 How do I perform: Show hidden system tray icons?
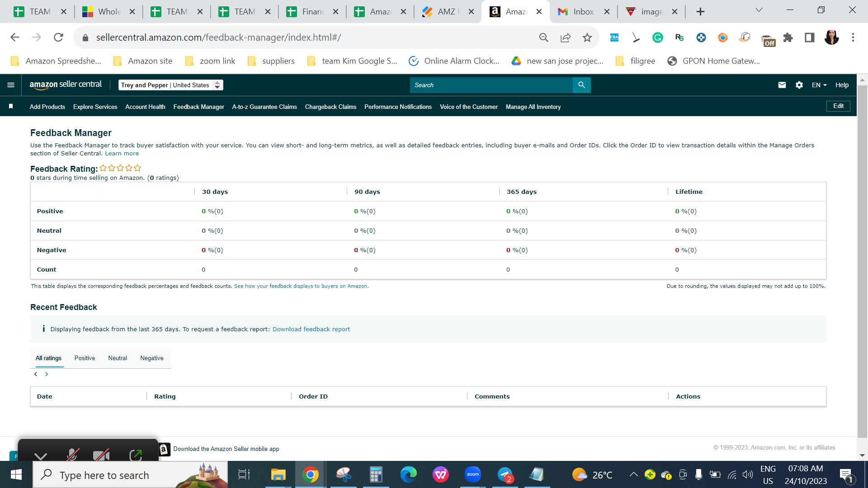pos(633,474)
